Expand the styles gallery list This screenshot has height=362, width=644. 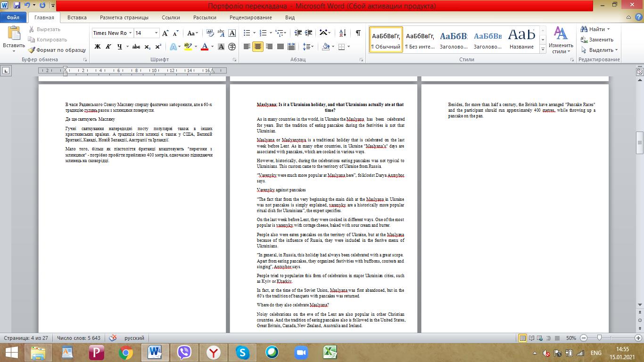click(543, 49)
